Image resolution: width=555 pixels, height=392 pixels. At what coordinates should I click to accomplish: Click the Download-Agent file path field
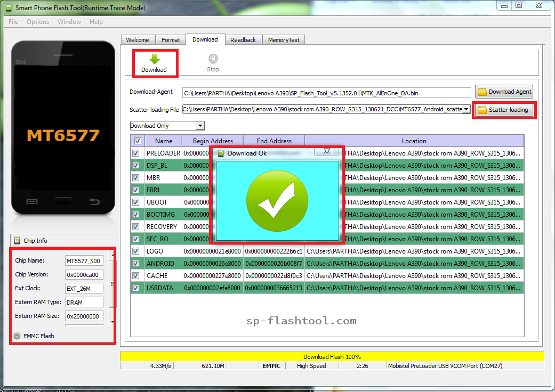[x=325, y=91]
